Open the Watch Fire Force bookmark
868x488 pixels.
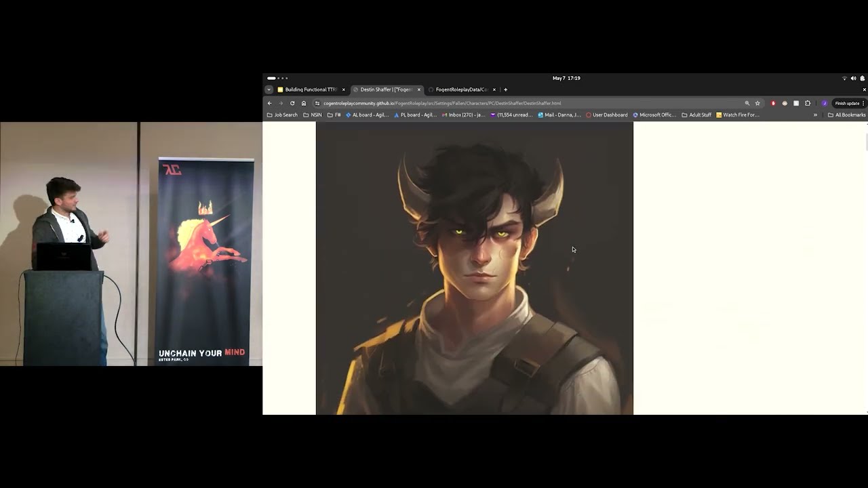click(738, 115)
